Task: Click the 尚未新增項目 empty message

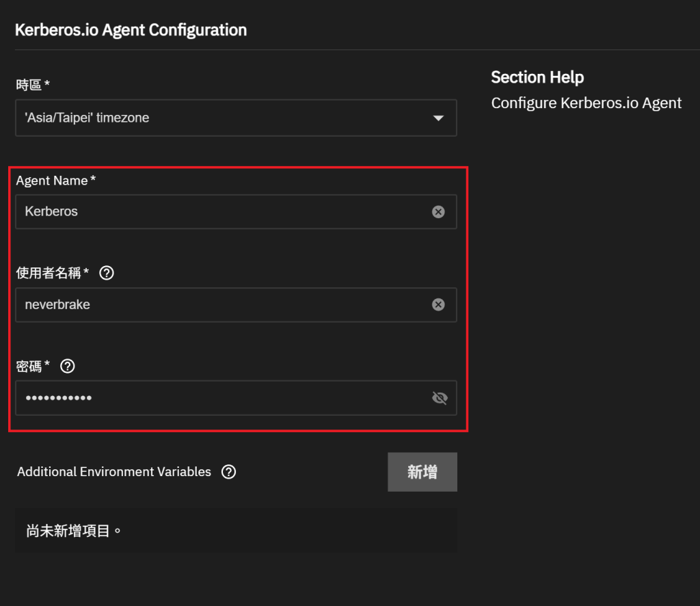Action: click(x=74, y=531)
